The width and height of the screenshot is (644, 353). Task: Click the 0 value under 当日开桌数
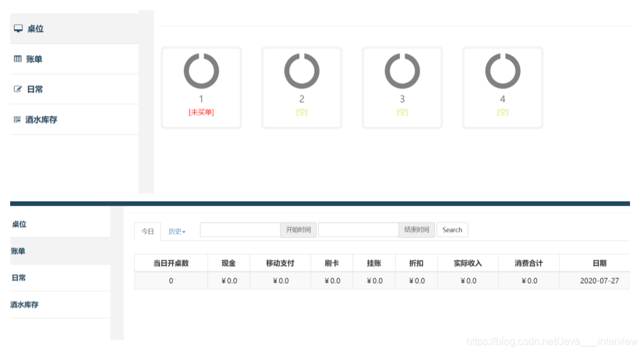click(x=171, y=280)
